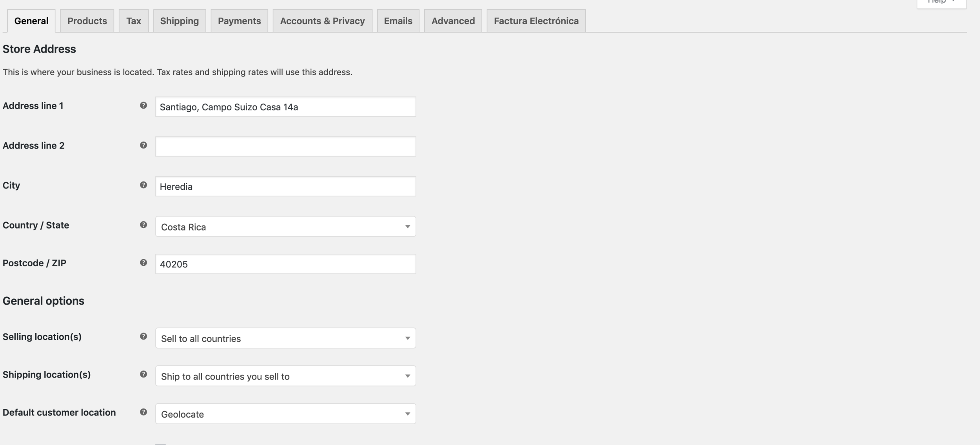The height and width of the screenshot is (445, 980).
Task: Click the City field help icon
Action: (x=143, y=185)
